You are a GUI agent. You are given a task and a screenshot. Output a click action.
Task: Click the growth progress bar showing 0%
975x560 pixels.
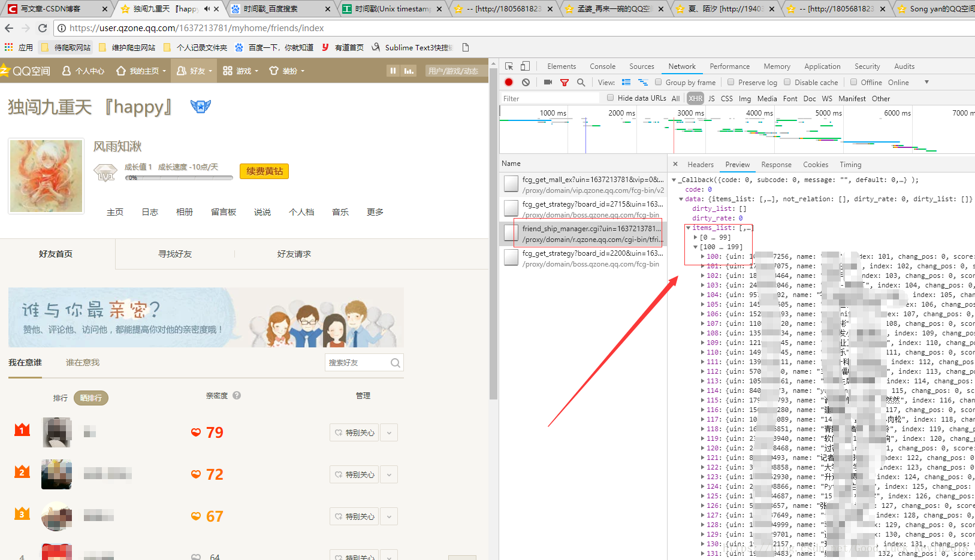pos(179,178)
